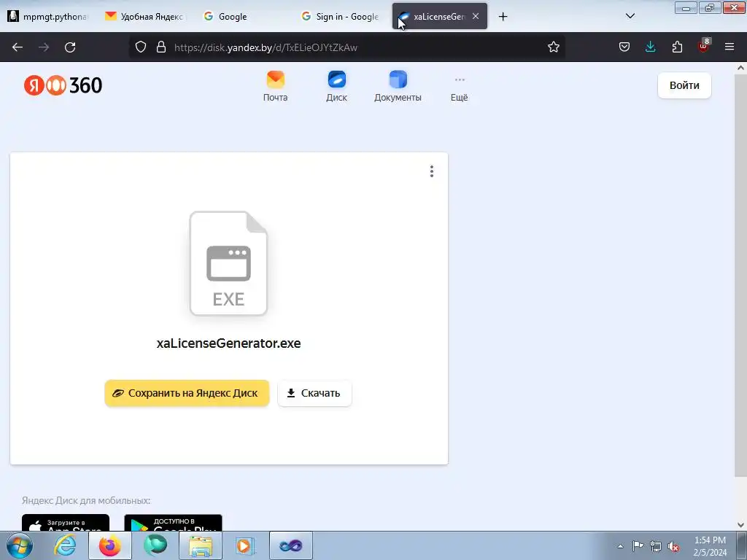Click the Yandex 360 logo
Screen dimensions: 747x560
pos(63,86)
